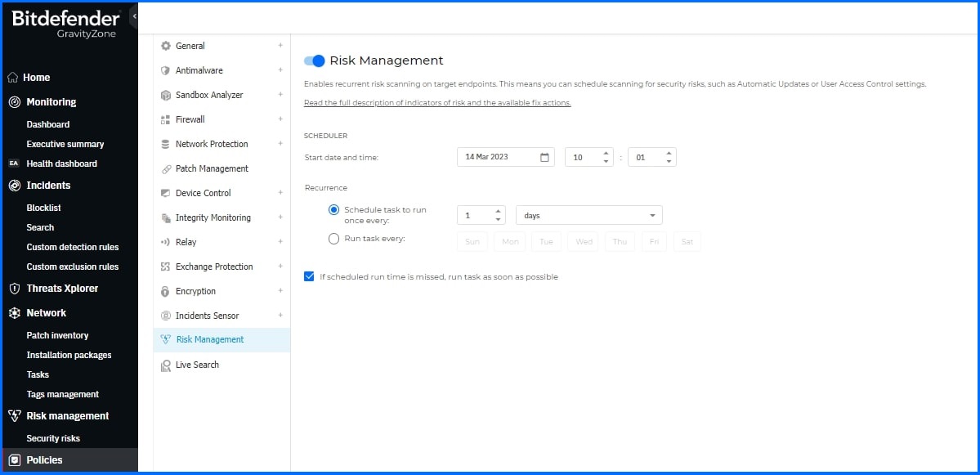Open Security risks page
Viewport: 980px width, 475px height.
pyautogui.click(x=53, y=439)
